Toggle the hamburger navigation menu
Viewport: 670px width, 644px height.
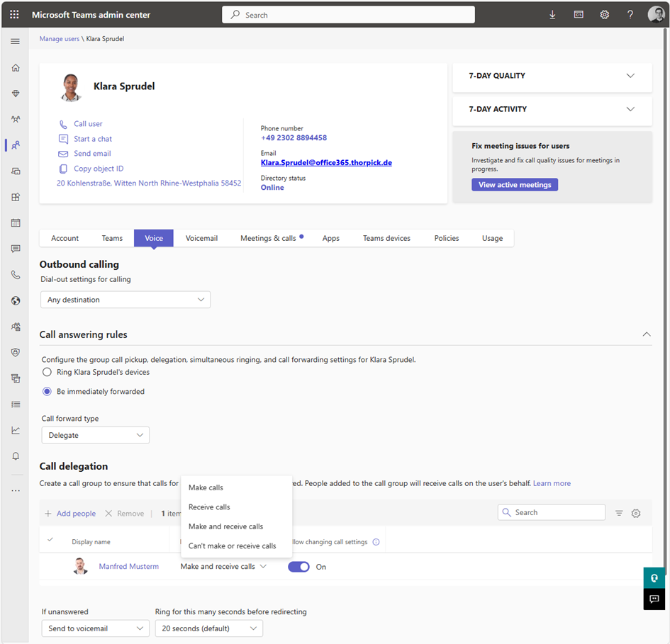tap(16, 41)
